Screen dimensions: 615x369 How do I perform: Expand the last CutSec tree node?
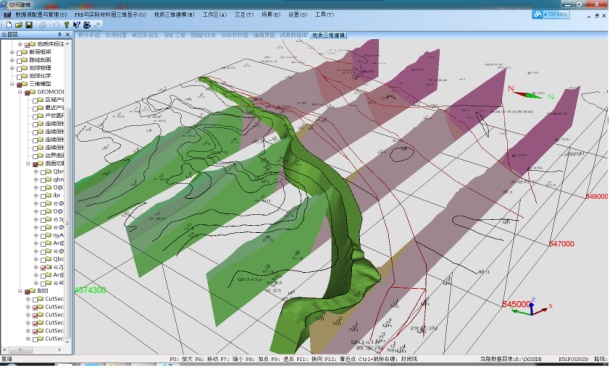point(28,339)
